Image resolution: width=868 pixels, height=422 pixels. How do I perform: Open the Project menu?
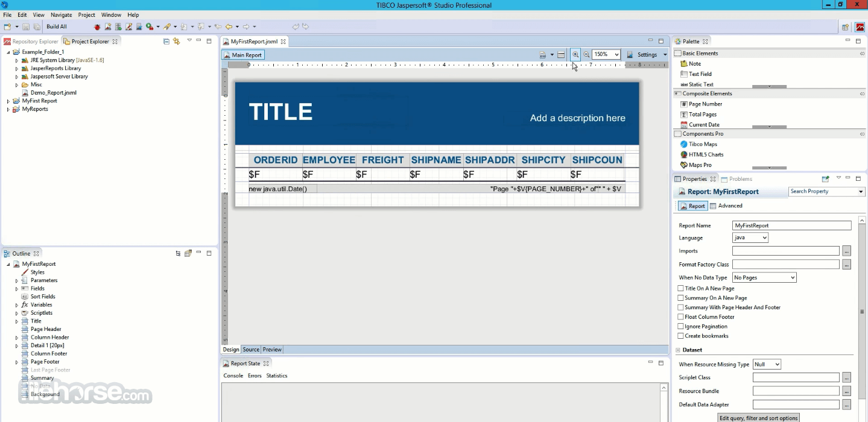pyautogui.click(x=87, y=14)
